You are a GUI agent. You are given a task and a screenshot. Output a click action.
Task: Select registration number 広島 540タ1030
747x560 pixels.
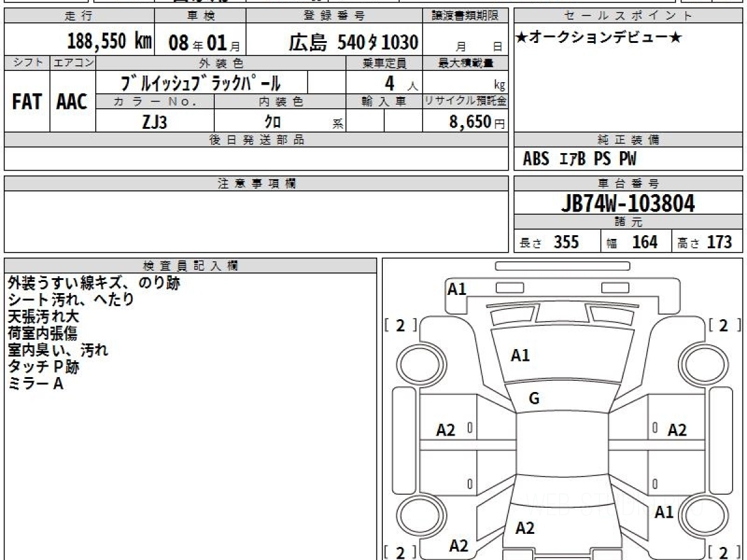coord(353,42)
